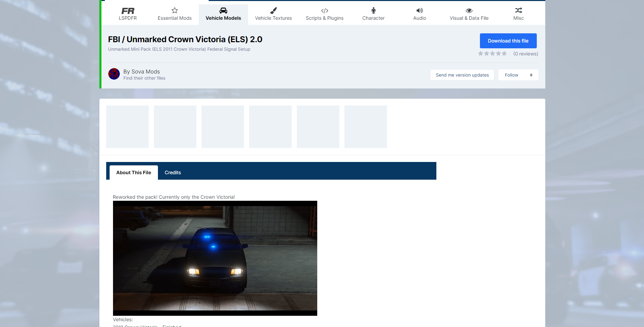The height and width of the screenshot is (327, 644).
Task: Click the star rating display
Action: tap(492, 53)
